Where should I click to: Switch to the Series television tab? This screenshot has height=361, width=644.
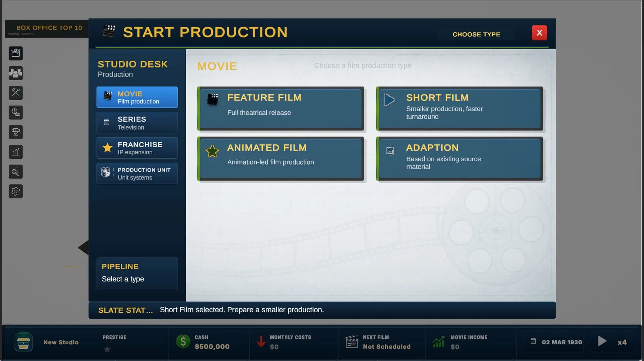[137, 123]
